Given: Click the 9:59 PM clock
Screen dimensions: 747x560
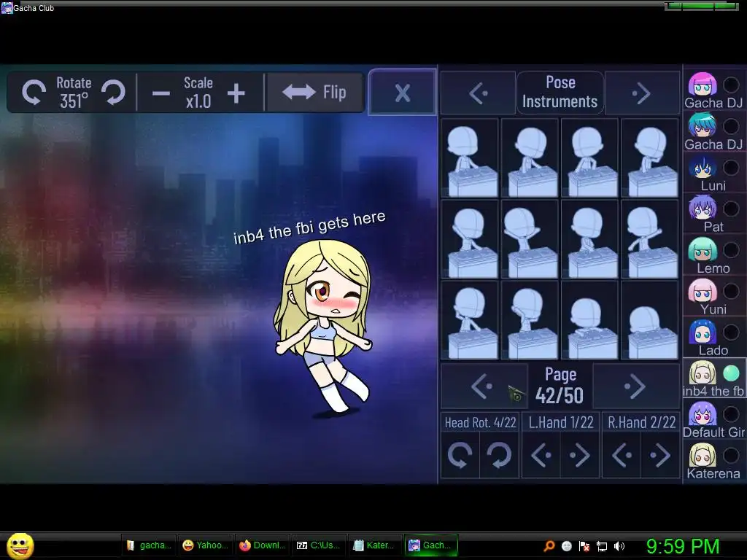Looking at the screenshot, I should [x=683, y=545].
